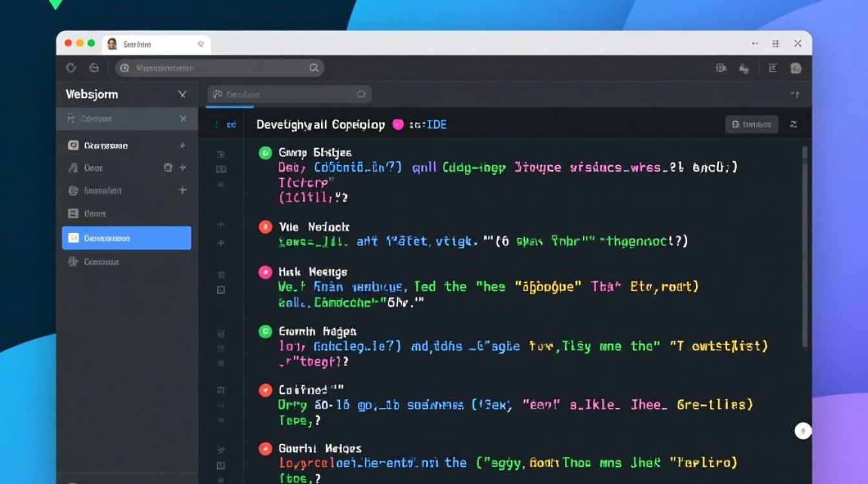The width and height of the screenshot is (868, 484).
Task: Click the small square icon on the second sidebar item
Action: (x=168, y=167)
